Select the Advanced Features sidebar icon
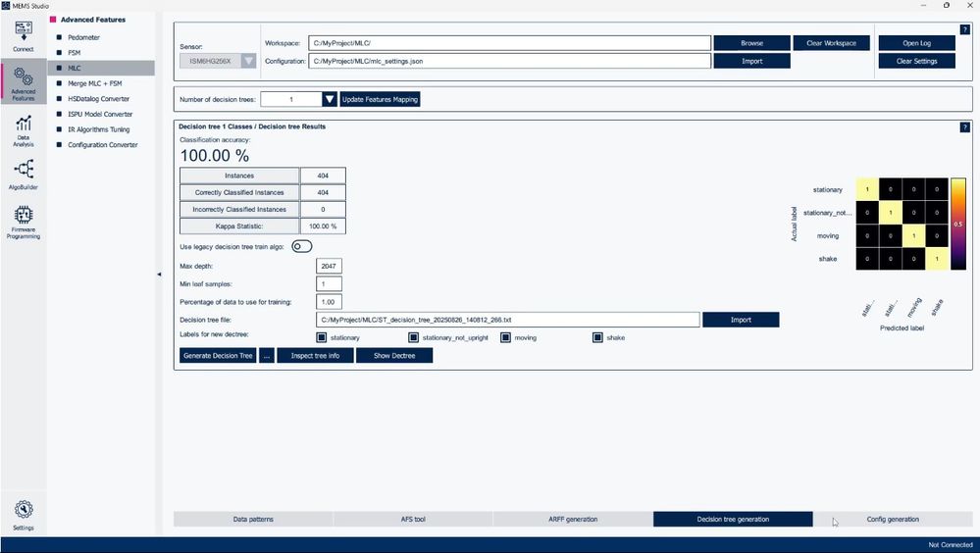 24,83
